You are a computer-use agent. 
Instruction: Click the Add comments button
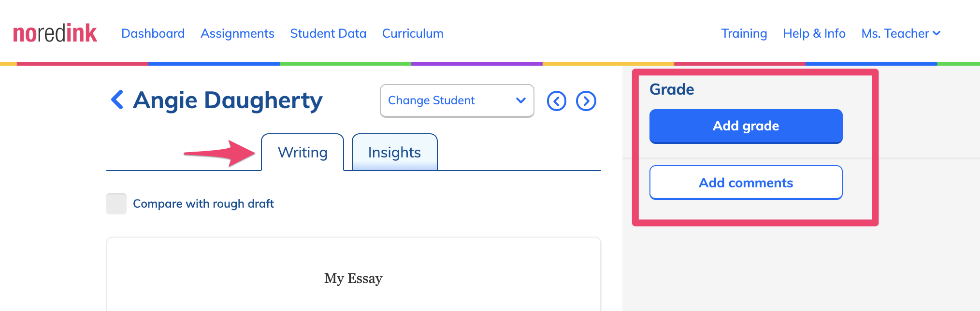746,183
